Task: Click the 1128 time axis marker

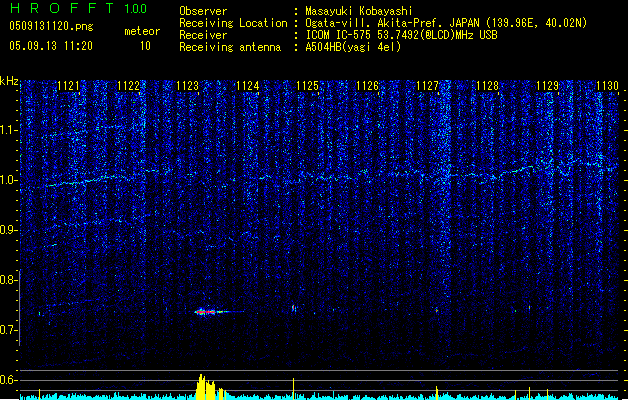Action: tap(487, 86)
